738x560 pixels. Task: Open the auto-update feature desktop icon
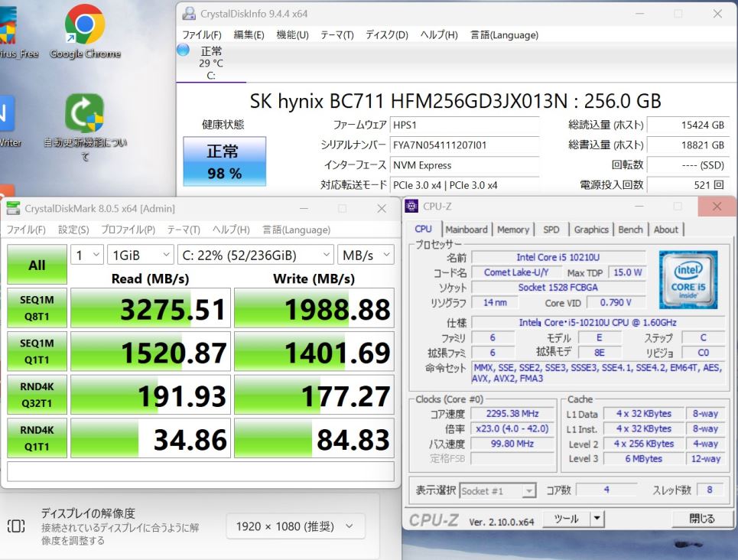point(85,127)
